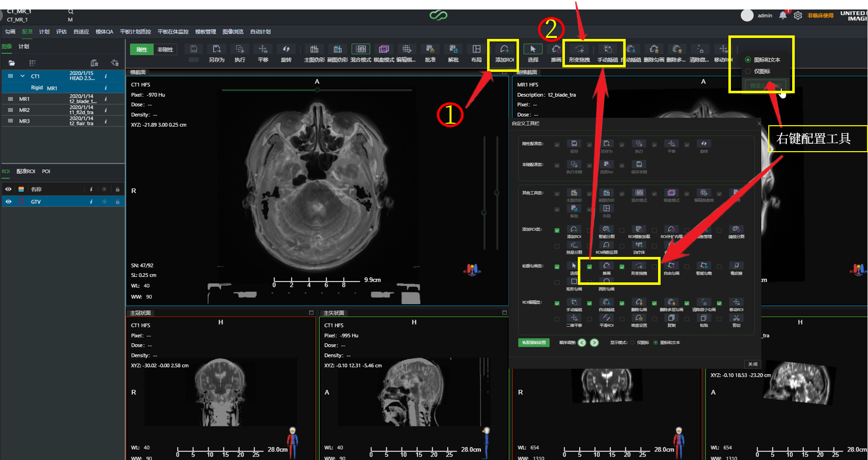Maximize the 主冠状面 view panel
This screenshot has height=460, width=868.
311,313
